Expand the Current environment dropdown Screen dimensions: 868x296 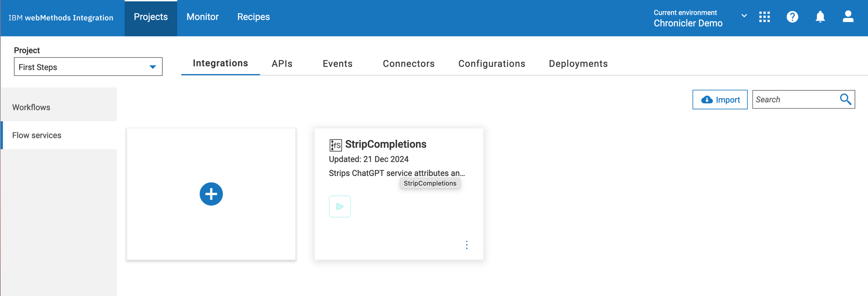point(744,16)
